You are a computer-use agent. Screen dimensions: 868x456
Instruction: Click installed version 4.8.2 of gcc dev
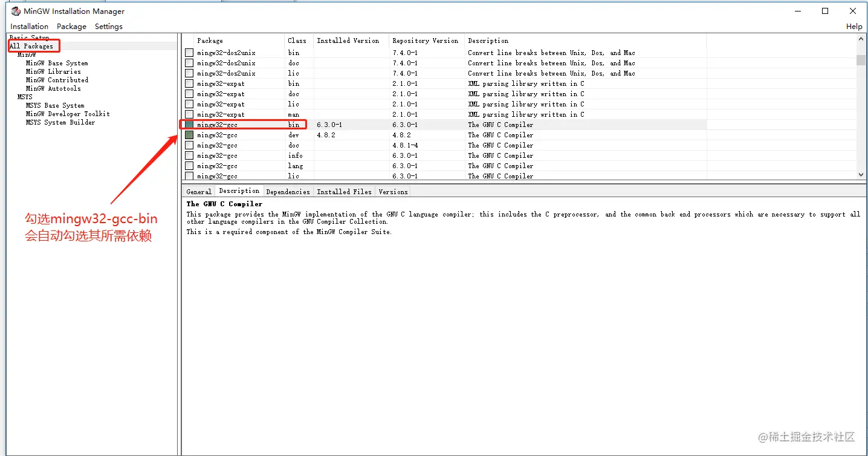click(x=327, y=135)
